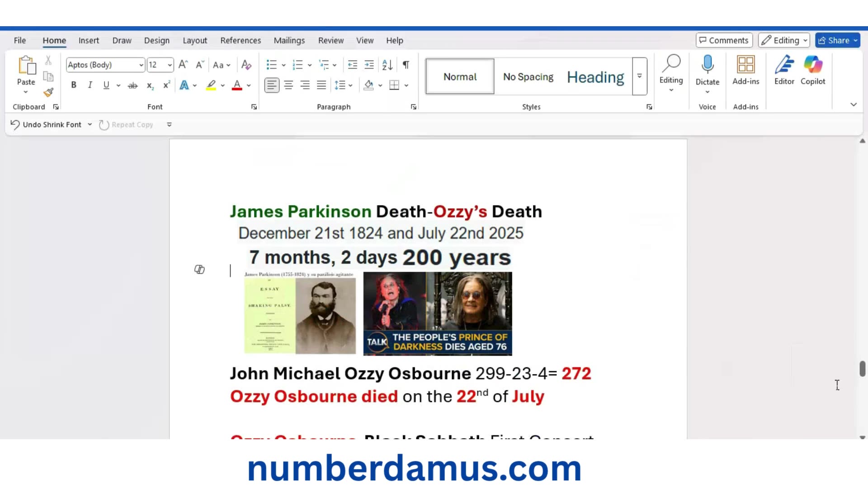The image size is (868, 488).
Task: Toggle show paragraph marks
Action: tap(406, 65)
